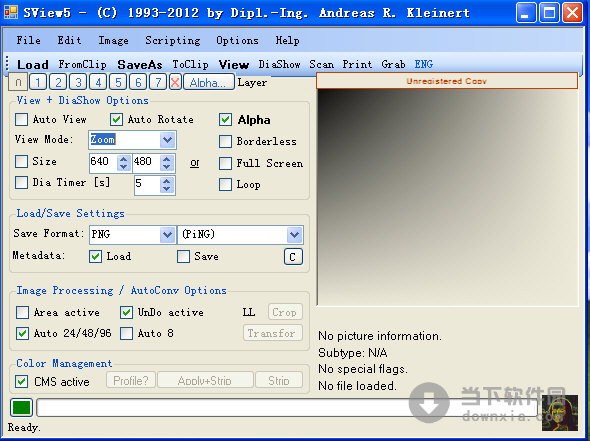Open the Help menu
590x441 pixels.
tap(287, 40)
